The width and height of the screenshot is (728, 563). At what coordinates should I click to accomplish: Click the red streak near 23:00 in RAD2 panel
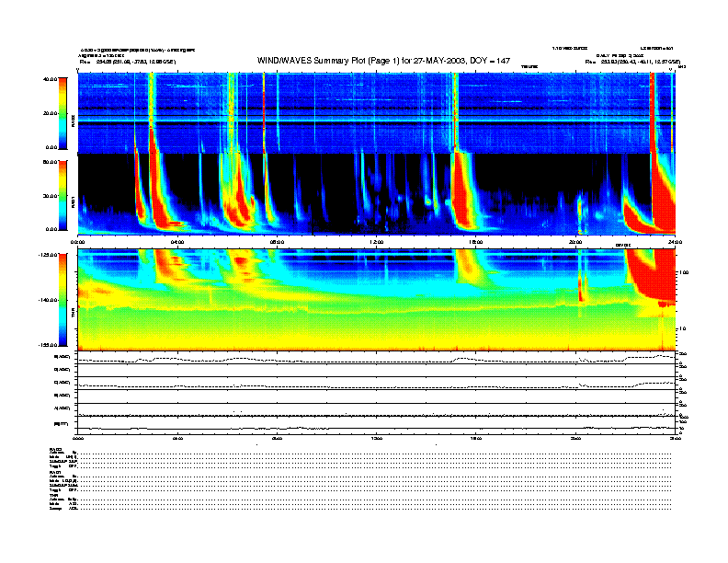(x=652, y=112)
